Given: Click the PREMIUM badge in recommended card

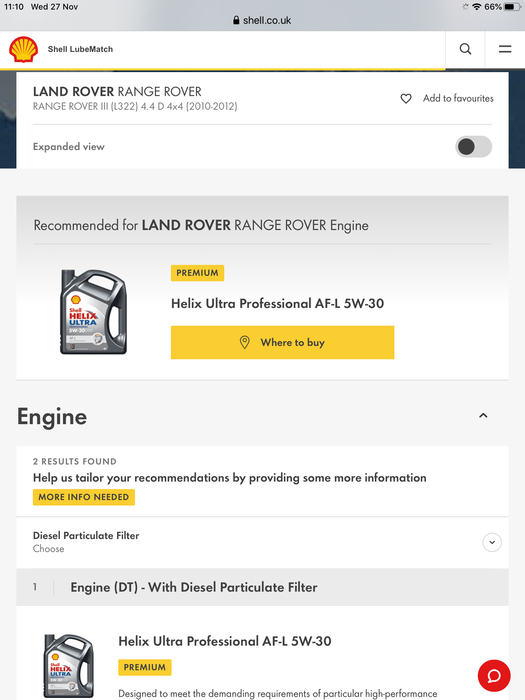Looking at the screenshot, I should point(197,273).
